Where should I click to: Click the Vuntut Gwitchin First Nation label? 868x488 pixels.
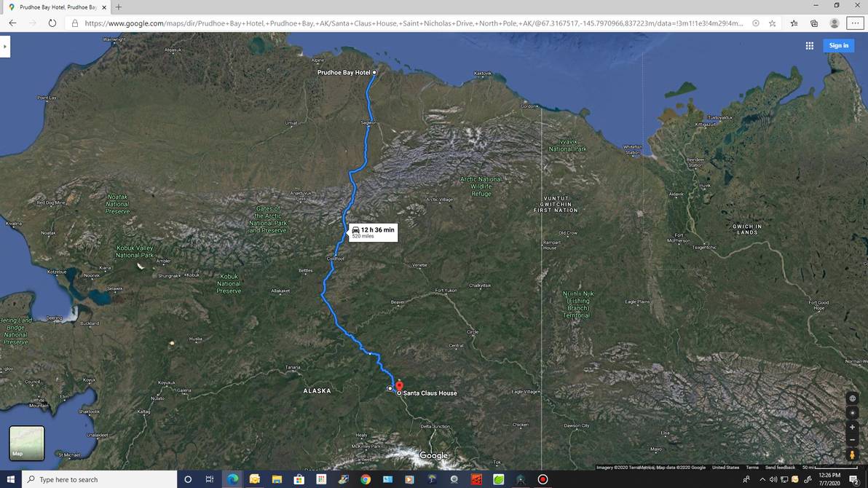pyautogui.click(x=556, y=205)
